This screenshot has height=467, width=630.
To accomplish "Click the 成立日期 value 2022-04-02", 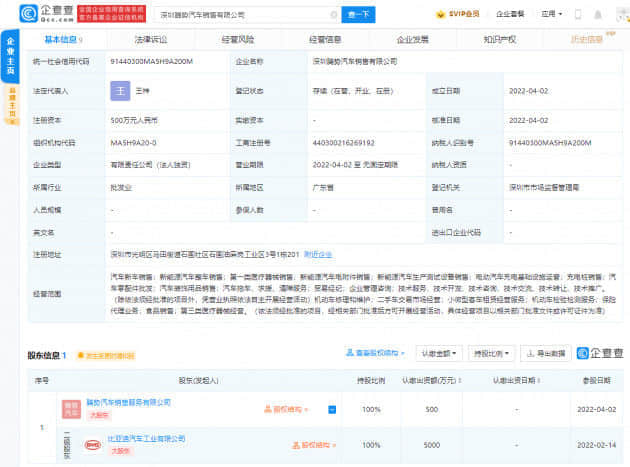I will click(x=528, y=91).
